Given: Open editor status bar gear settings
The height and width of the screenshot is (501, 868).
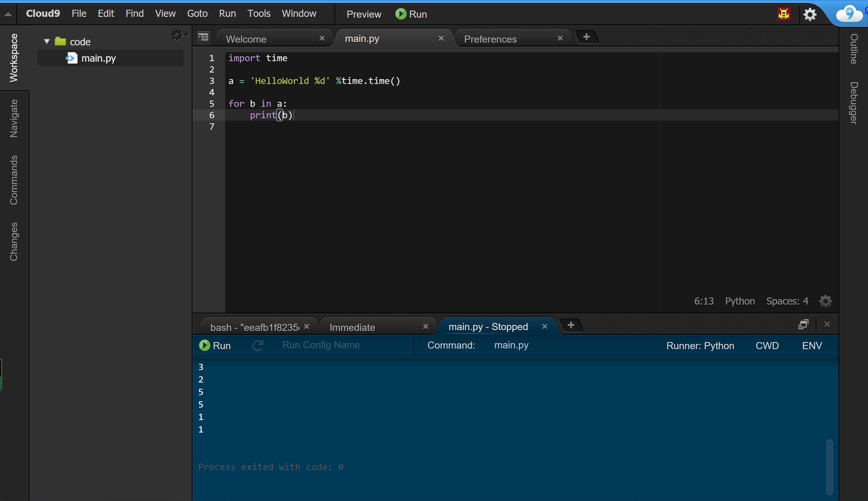Looking at the screenshot, I should 825,301.
